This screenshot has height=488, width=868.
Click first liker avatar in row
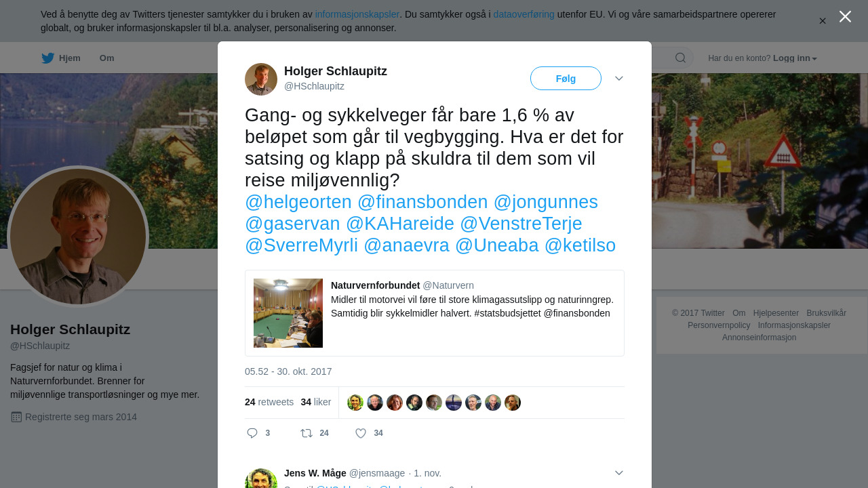[355, 403]
